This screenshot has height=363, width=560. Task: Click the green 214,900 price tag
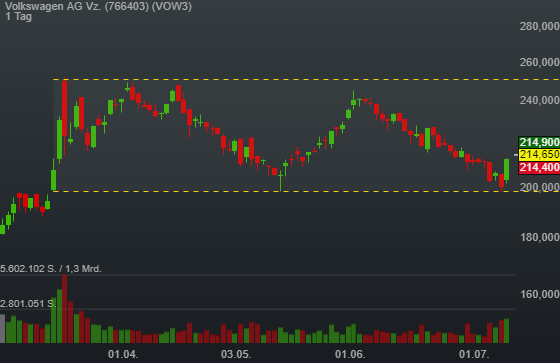tap(539, 142)
